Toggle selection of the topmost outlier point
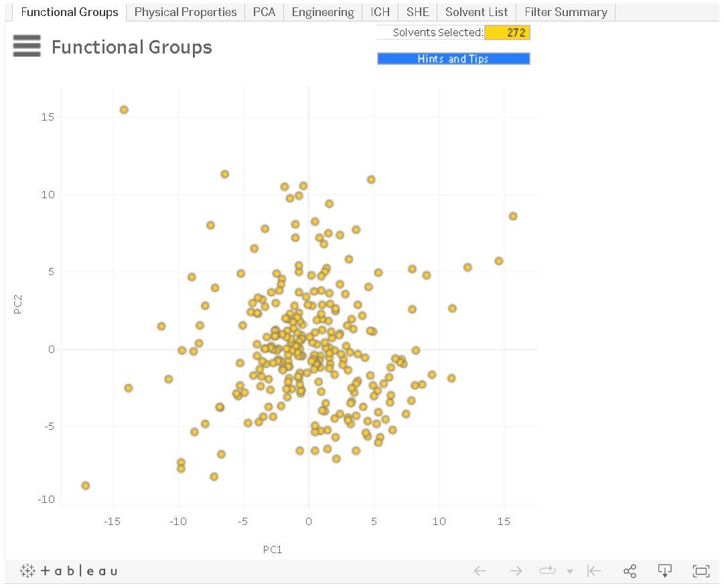724x588 pixels. pyautogui.click(x=123, y=108)
